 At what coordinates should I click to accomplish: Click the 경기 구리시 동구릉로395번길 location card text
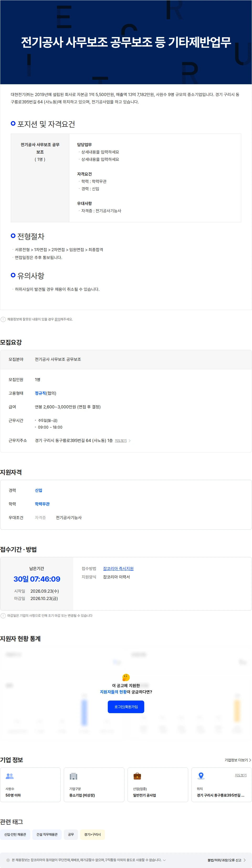(x=221, y=795)
